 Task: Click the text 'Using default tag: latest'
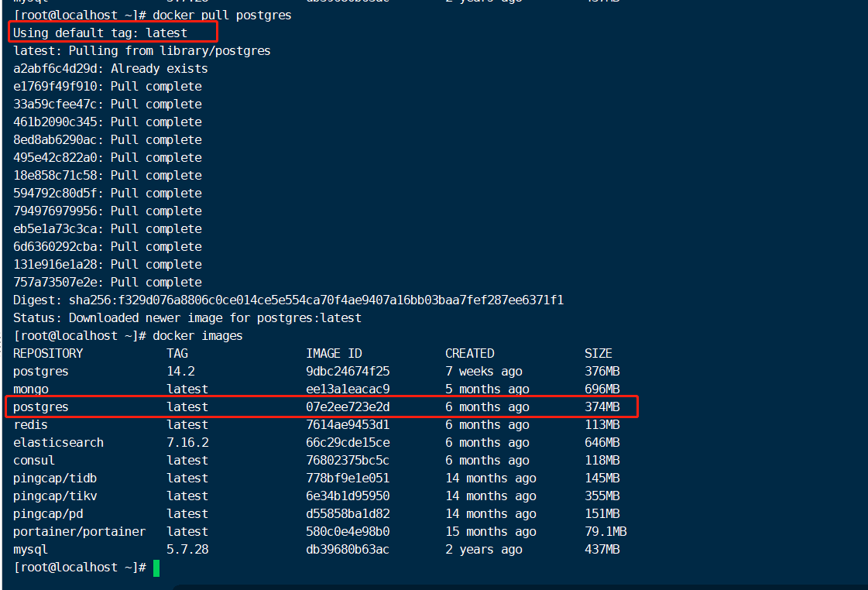[100, 33]
